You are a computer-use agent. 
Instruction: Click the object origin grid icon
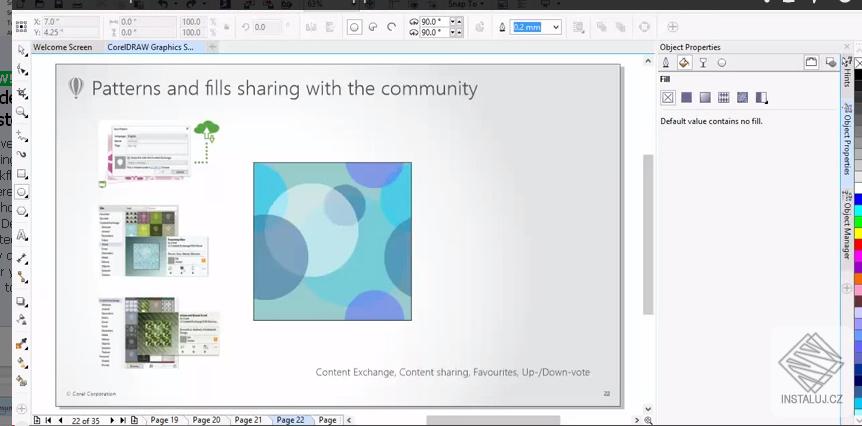(x=21, y=26)
